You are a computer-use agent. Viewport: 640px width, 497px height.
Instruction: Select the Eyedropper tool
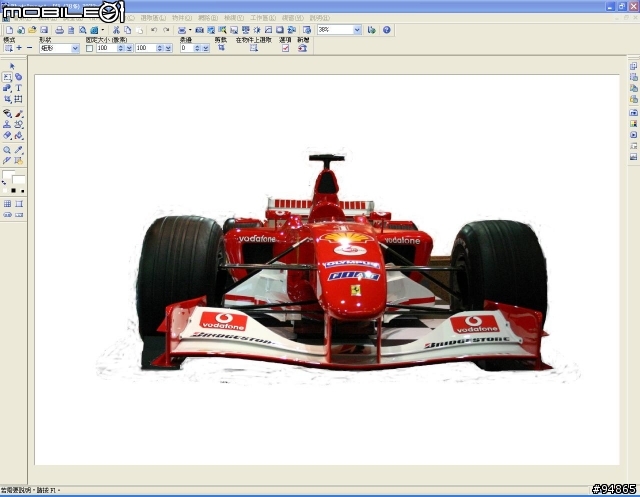pyautogui.click(x=18, y=150)
